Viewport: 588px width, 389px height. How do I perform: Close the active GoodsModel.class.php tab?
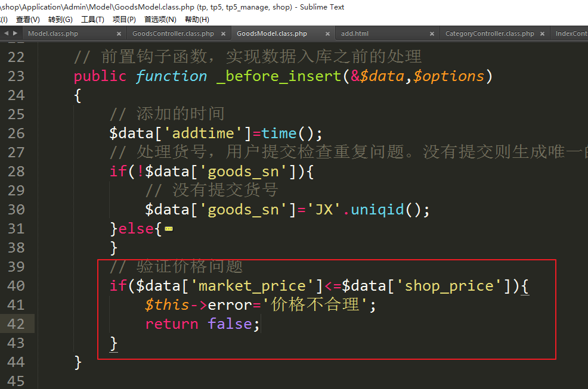click(x=328, y=34)
